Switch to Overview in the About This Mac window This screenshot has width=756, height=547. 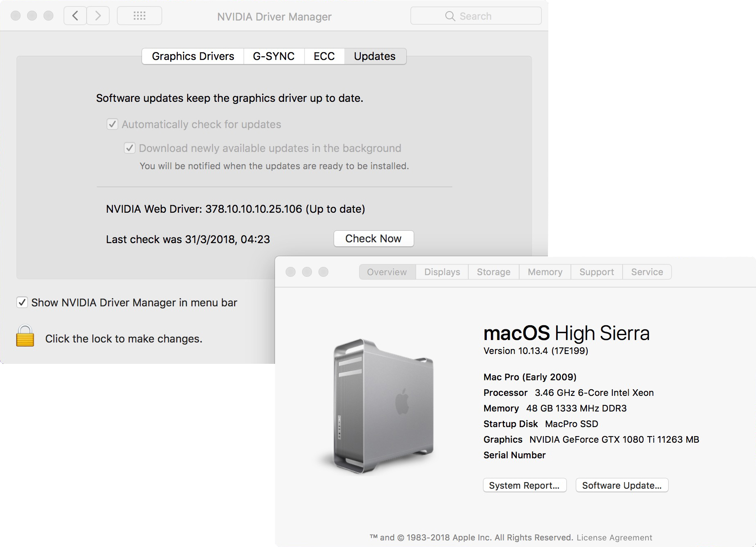pos(387,272)
